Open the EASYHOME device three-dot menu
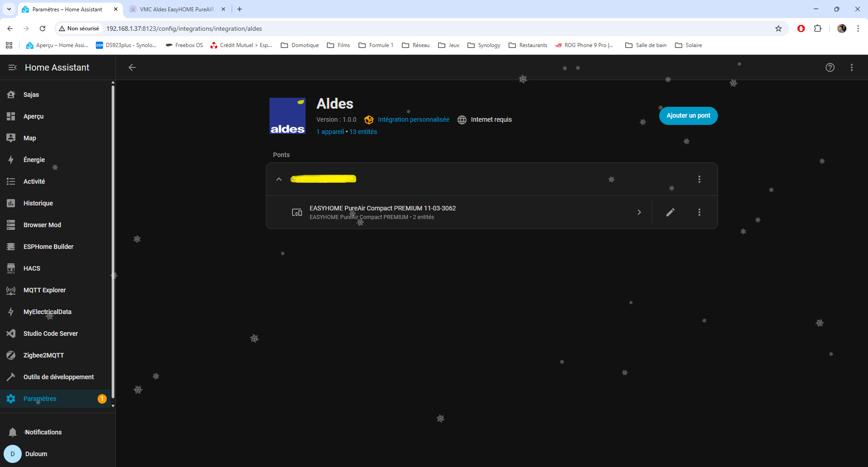 pos(699,212)
